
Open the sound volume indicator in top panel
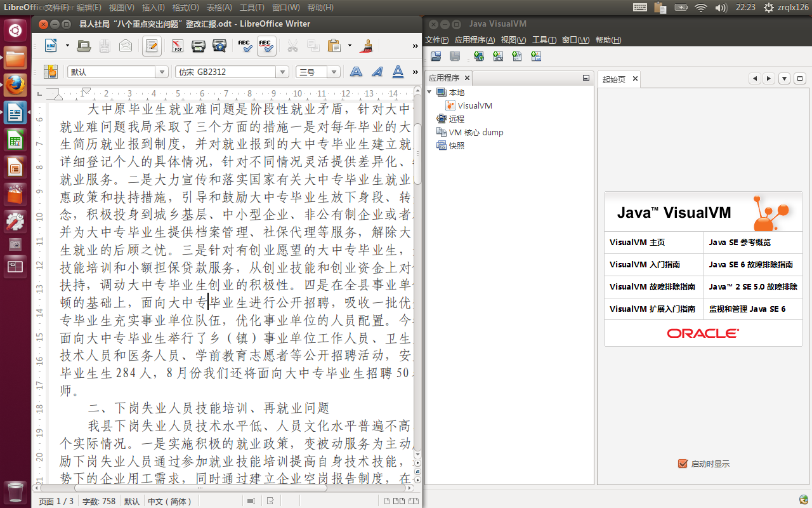[x=721, y=8]
